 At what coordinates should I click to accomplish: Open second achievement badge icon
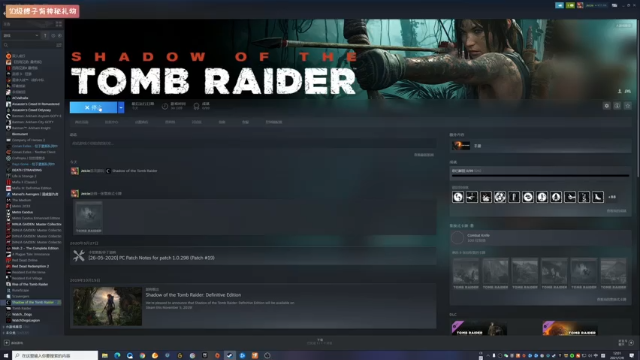[x=472, y=197]
